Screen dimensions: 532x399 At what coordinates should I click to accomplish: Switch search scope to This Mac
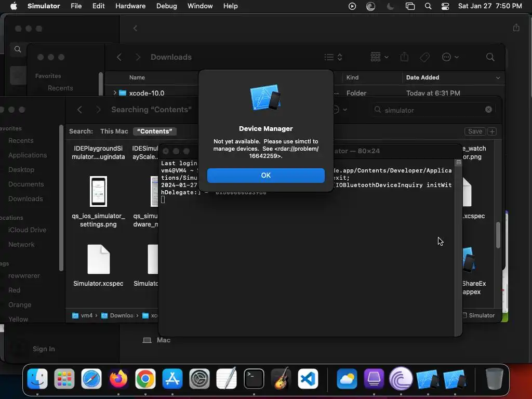pos(114,131)
